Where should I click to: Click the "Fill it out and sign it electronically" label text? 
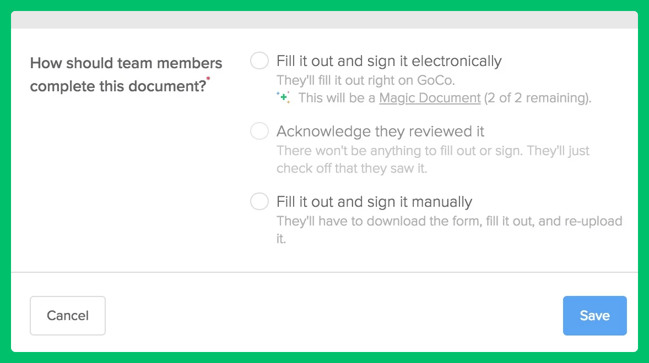[389, 61]
